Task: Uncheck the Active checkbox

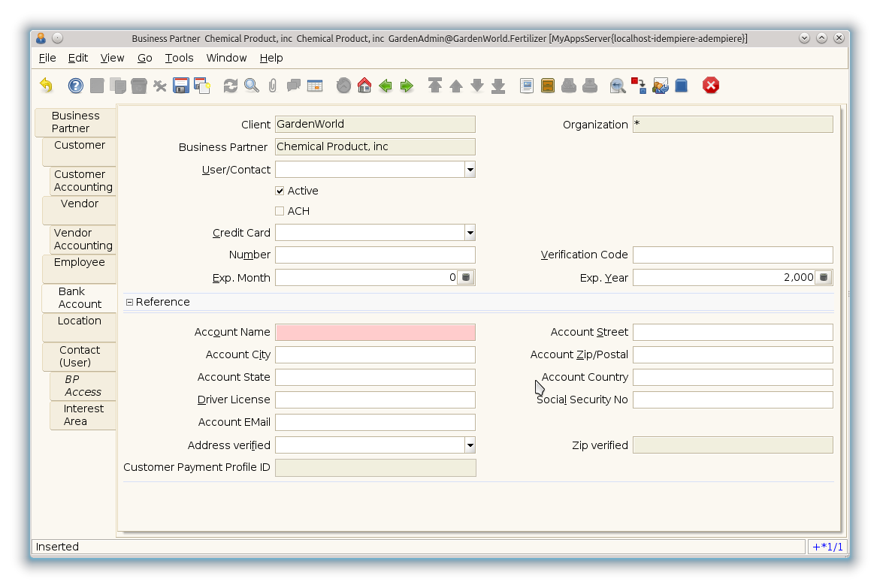Action: click(280, 191)
